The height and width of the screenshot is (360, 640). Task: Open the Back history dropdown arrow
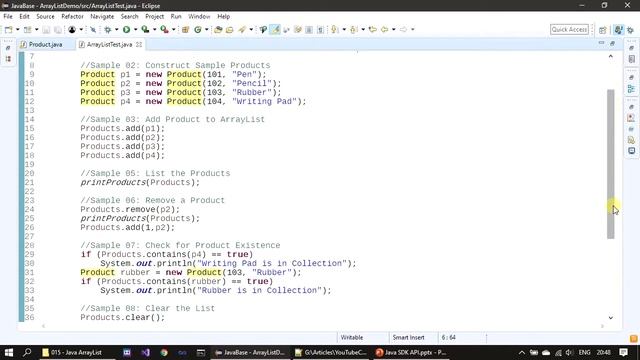coord(393,30)
